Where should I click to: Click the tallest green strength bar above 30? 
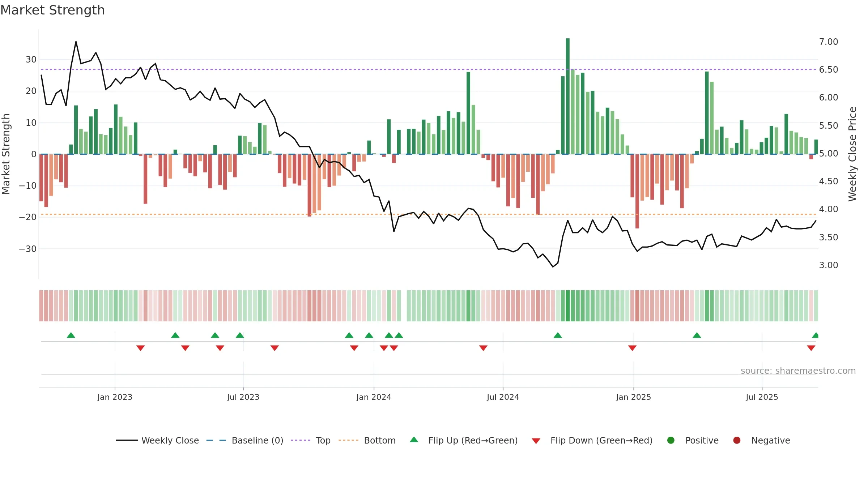(568, 96)
